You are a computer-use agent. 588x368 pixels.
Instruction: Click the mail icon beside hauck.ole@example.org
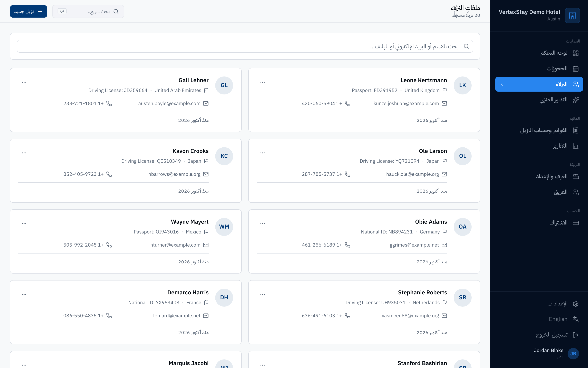point(444,174)
